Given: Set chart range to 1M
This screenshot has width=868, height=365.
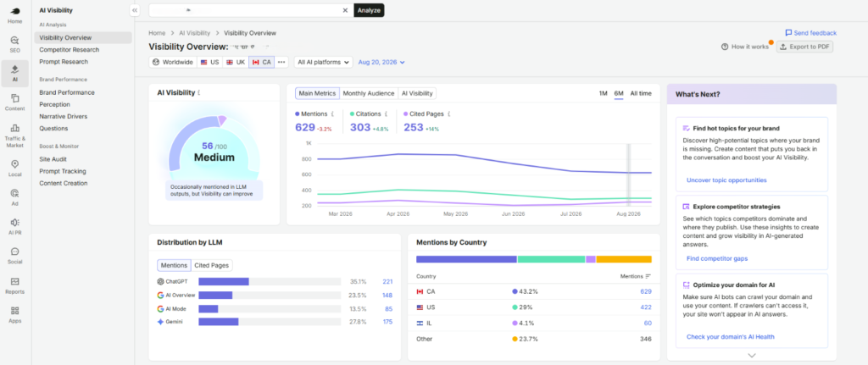Looking at the screenshot, I should 604,93.
